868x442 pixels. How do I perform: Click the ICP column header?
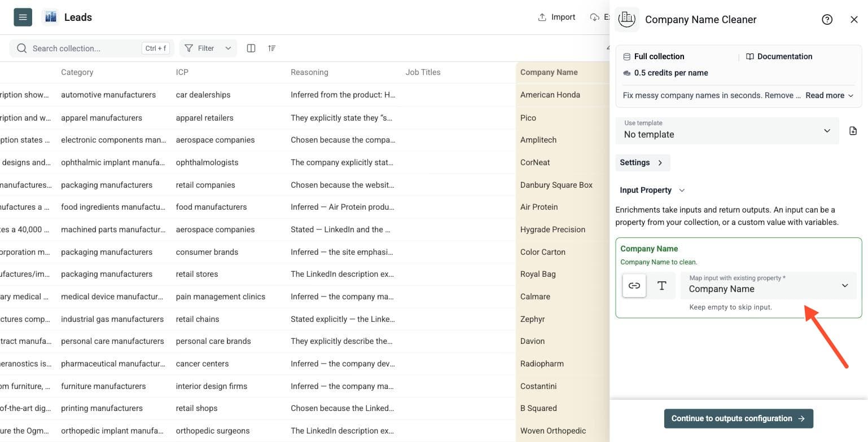coord(182,72)
